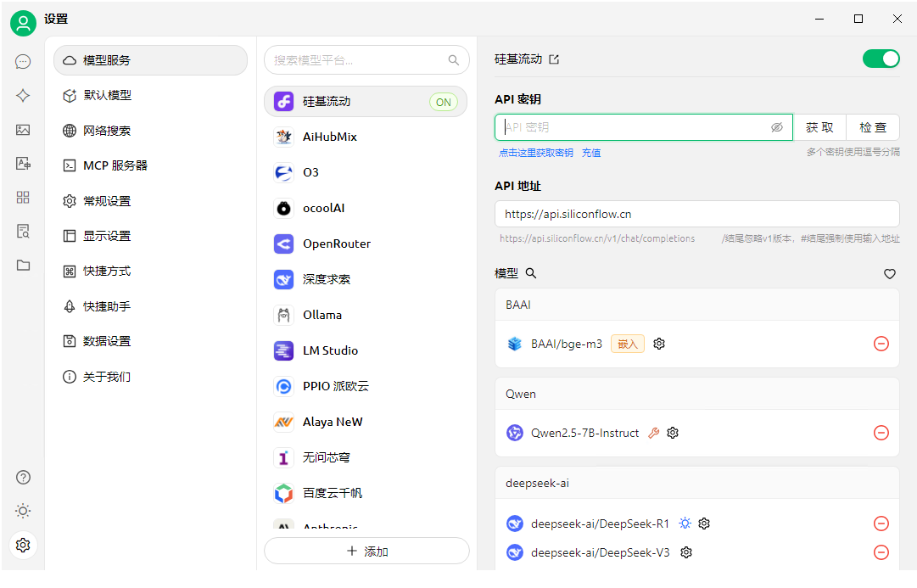
Task: Select the 硅基流动 provider
Action: (366, 101)
